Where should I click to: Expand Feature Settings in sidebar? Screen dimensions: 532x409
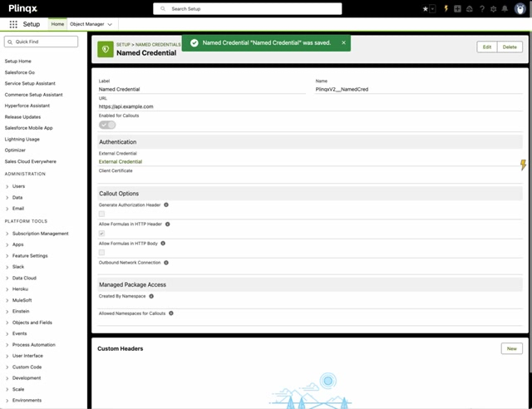(x=7, y=256)
